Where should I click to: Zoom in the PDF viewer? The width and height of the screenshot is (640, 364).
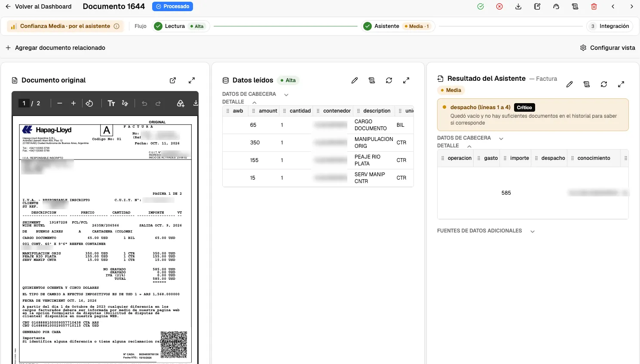point(73,103)
